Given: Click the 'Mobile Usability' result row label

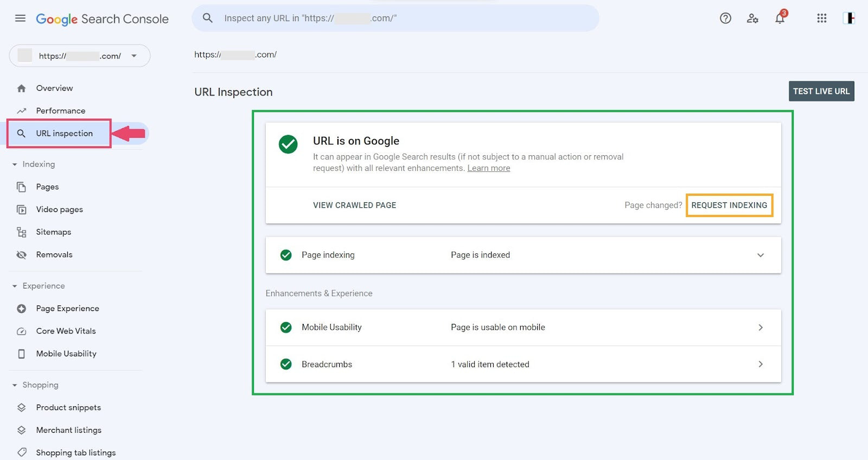Looking at the screenshot, I should tap(331, 327).
